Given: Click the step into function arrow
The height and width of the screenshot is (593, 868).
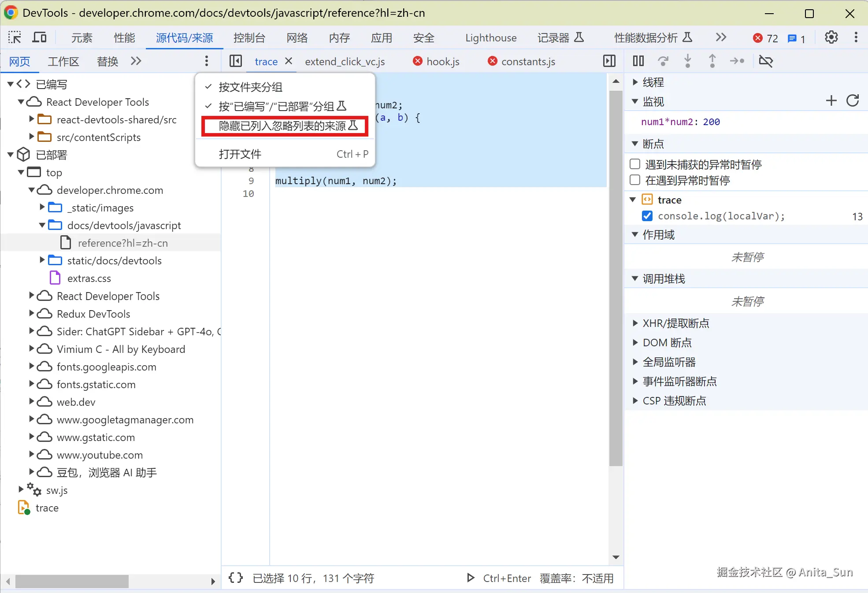Looking at the screenshot, I should (687, 61).
